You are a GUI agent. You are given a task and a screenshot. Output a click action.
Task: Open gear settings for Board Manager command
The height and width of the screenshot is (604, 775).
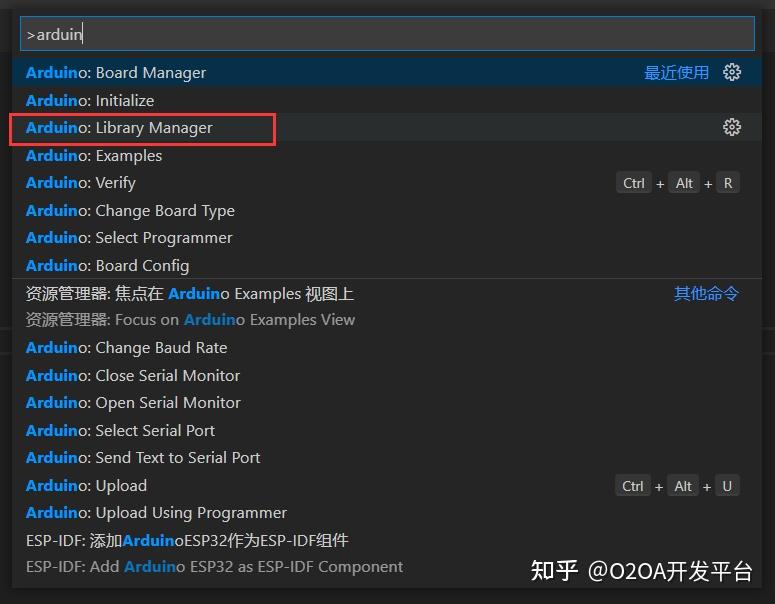pyautogui.click(x=732, y=72)
